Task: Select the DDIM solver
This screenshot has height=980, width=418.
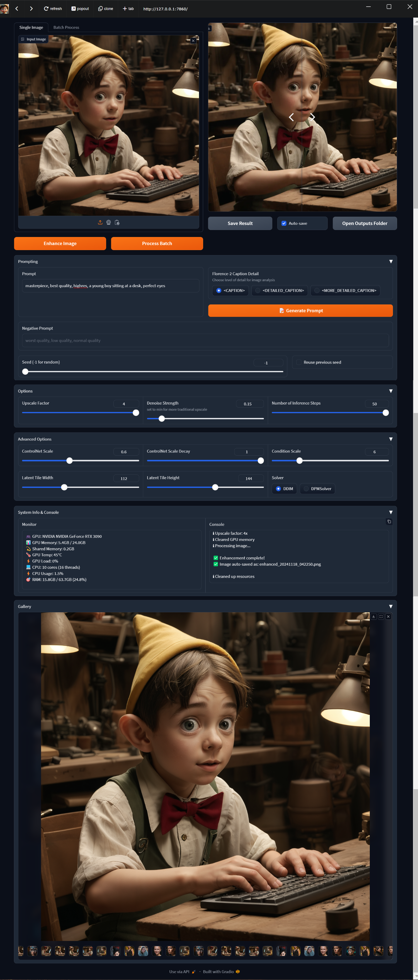Action: pyautogui.click(x=284, y=489)
